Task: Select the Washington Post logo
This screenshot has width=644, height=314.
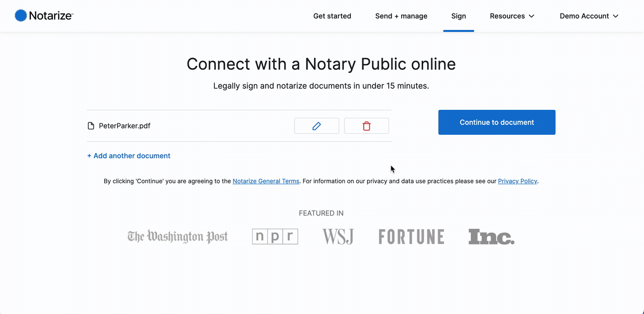Action: [177, 236]
